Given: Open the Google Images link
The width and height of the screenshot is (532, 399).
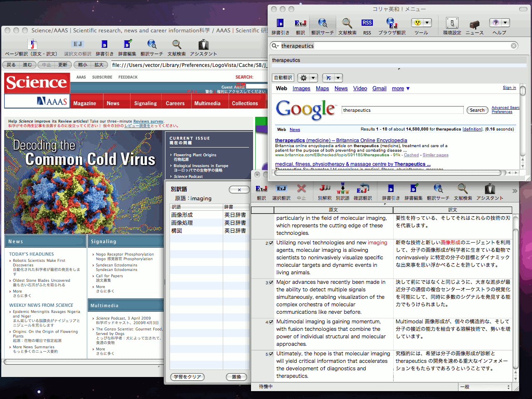Looking at the screenshot, I should (x=301, y=89).
